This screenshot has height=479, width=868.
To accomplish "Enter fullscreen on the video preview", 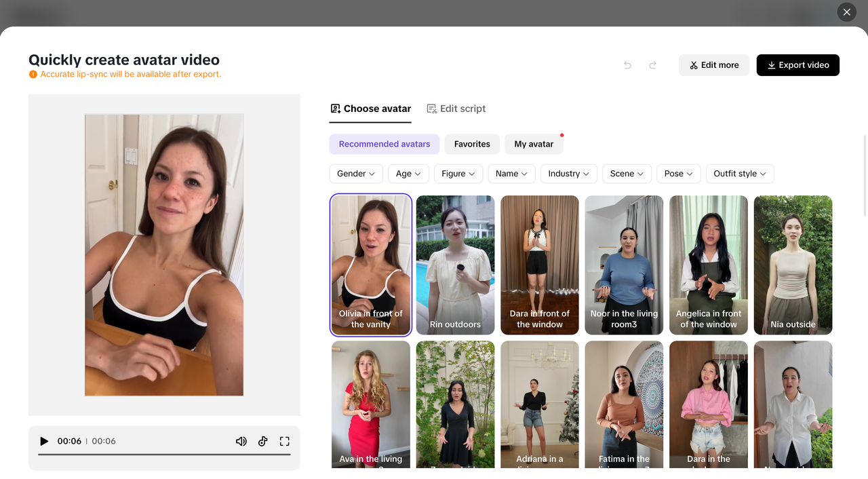I will [x=284, y=440].
